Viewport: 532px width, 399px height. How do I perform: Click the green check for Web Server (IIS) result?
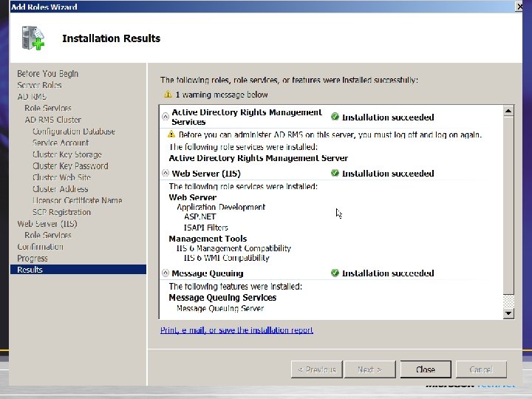[x=335, y=173]
